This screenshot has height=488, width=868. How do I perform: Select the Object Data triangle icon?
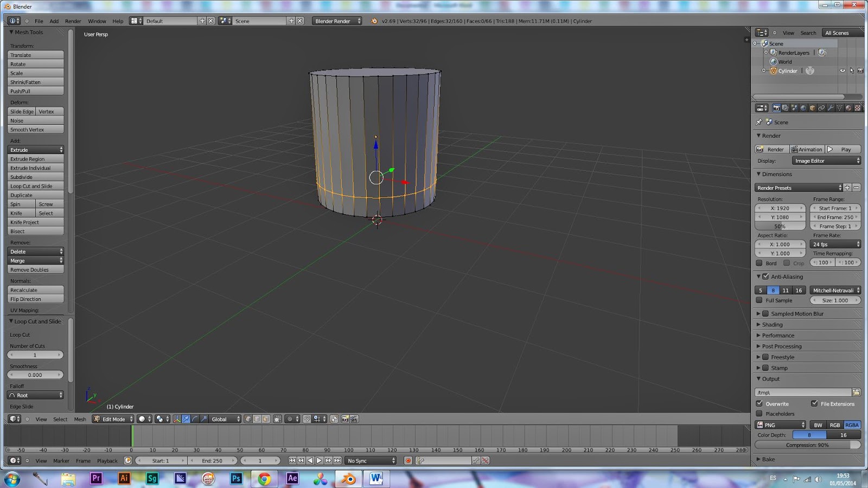pyautogui.click(x=839, y=107)
